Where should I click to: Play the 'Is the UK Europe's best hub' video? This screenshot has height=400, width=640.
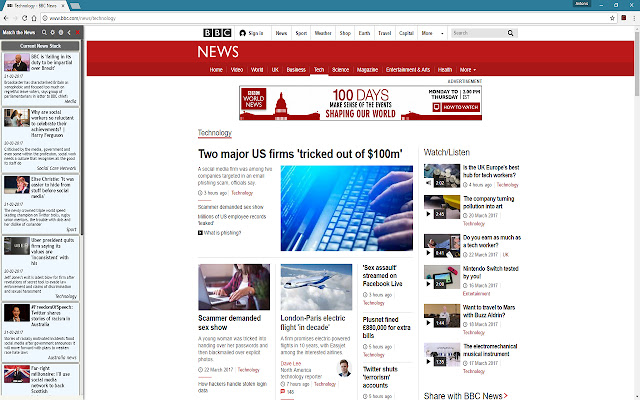tap(442, 175)
